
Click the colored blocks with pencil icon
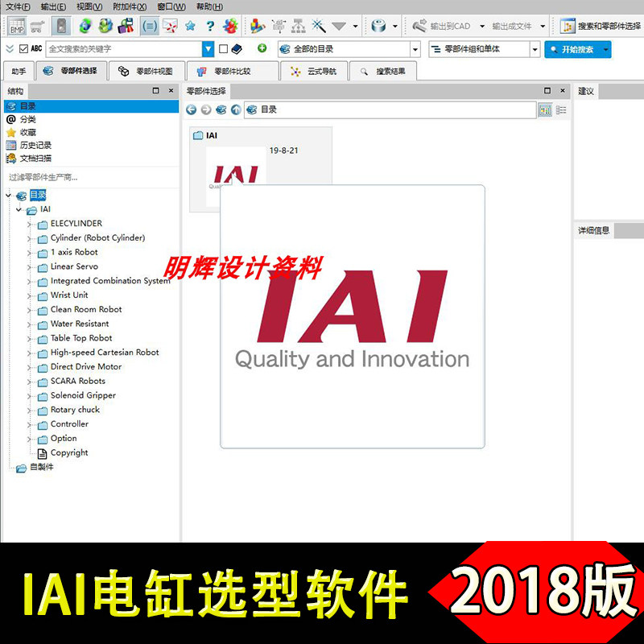(258, 27)
